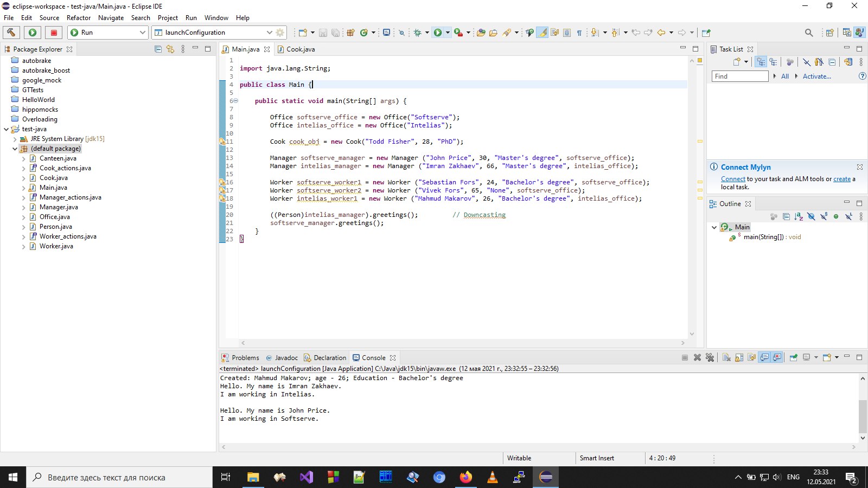The width and height of the screenshot is (868, 488).
Task: Click Collapse All in Outline view
Action: pyautogui.click(x=786, y=216)
